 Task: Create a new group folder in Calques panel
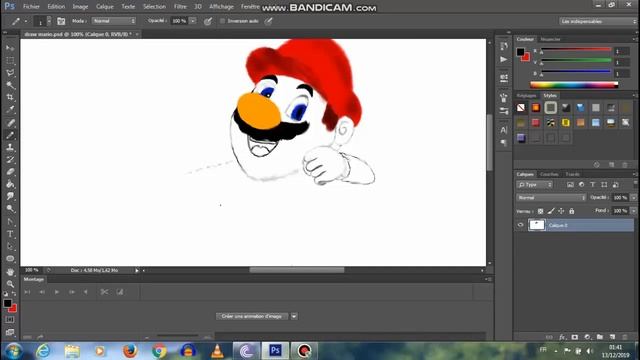600,337
